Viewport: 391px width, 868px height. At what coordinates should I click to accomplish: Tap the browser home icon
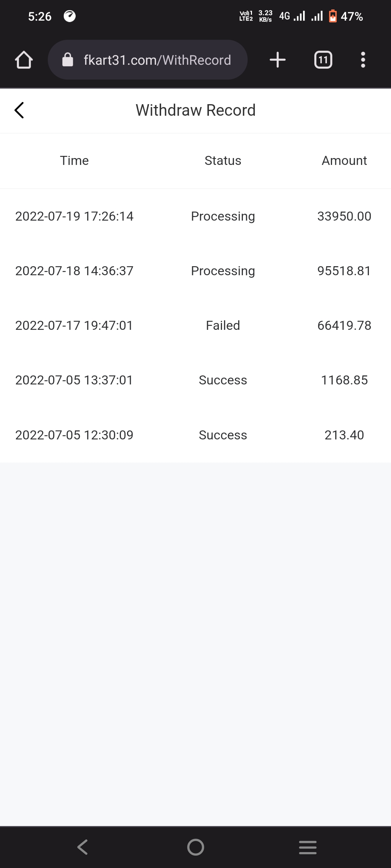pyautogui.click(x=24, y=60)
